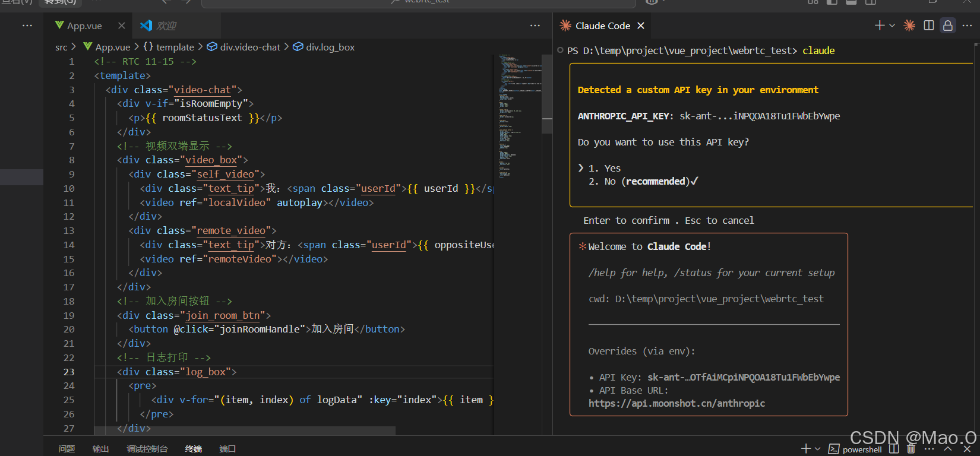Click the 'claude' command in terminal
980x456 pixels.
pos(818,50)
